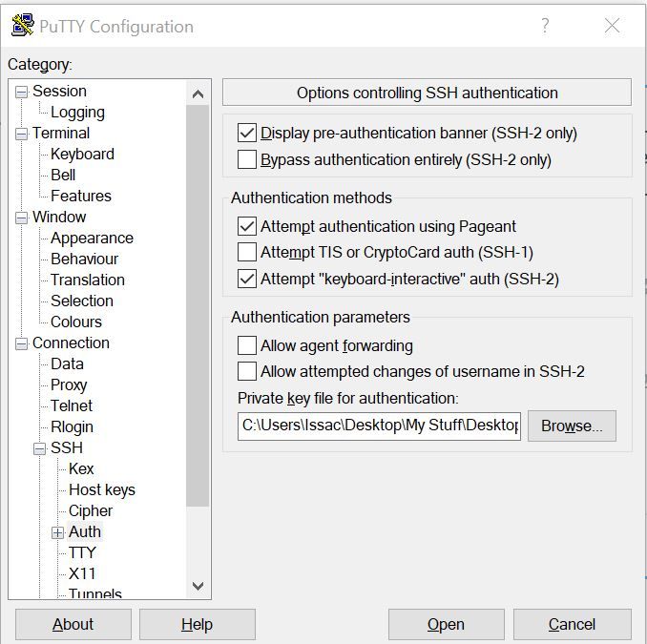
Task: Open Proxy settings category
Action: [69, 384]
